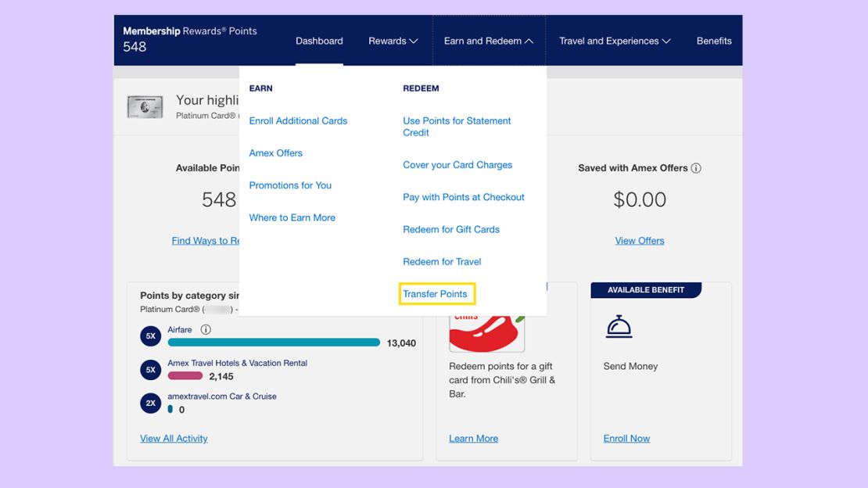Select Promotions for You

[290, 185]
